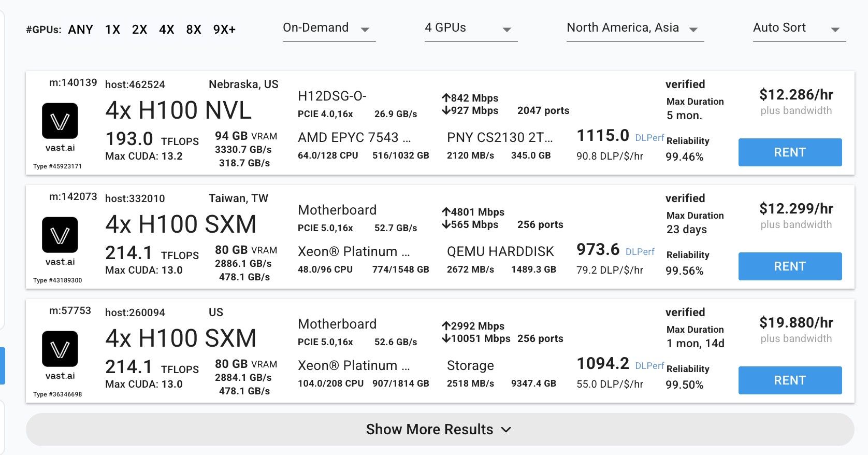Click machine ID m:140139
868x455 pixels.
73,83
